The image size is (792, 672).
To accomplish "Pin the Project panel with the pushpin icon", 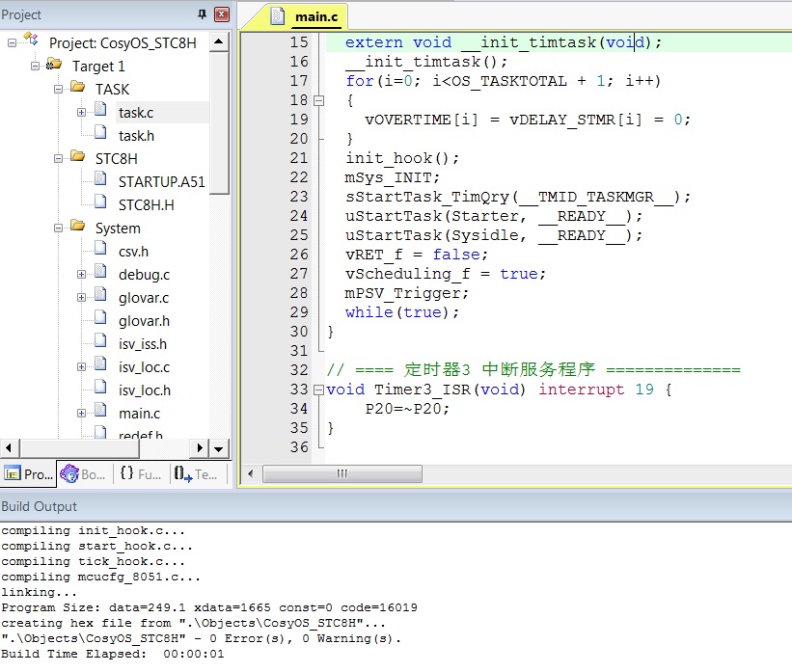I will point(202,14).
